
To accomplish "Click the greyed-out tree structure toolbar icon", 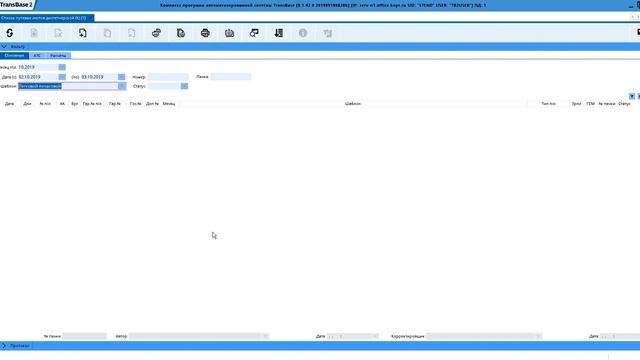I will point(327,33).
